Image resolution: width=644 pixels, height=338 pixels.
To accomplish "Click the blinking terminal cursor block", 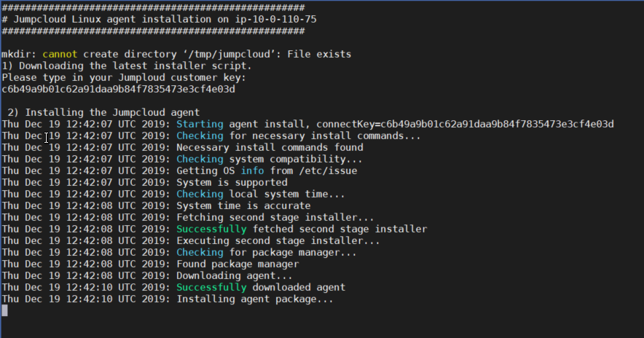I will tap(4, 311).
